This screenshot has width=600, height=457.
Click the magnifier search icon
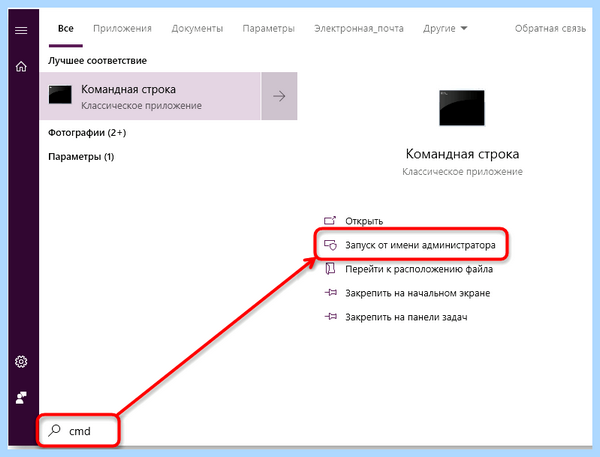tap(54, 431)
